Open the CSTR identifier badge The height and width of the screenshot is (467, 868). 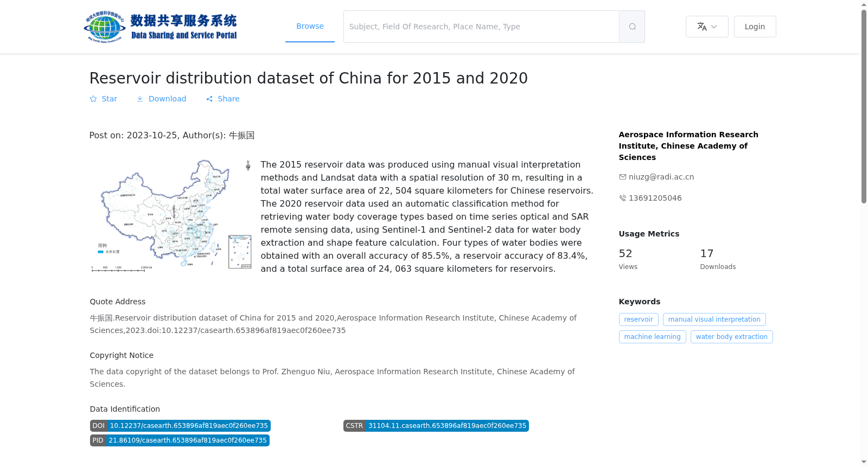click(x=436, y=426)
